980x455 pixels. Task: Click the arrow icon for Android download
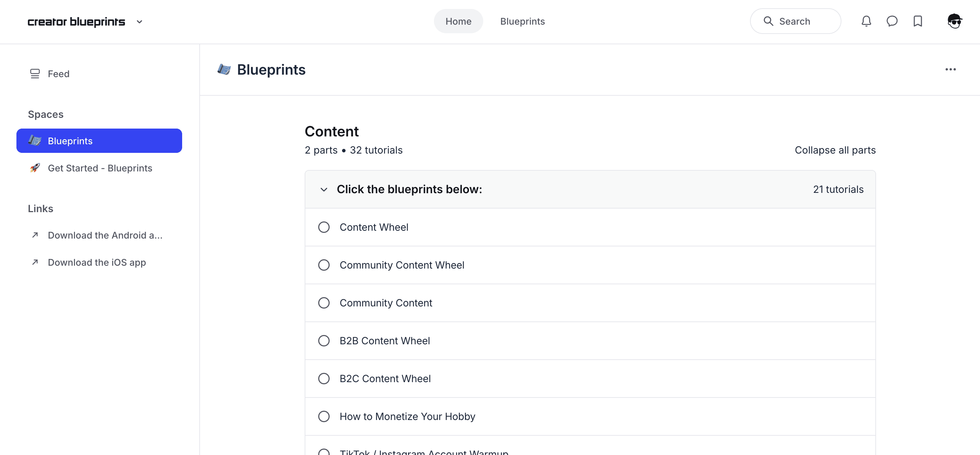tap(35, 235)
